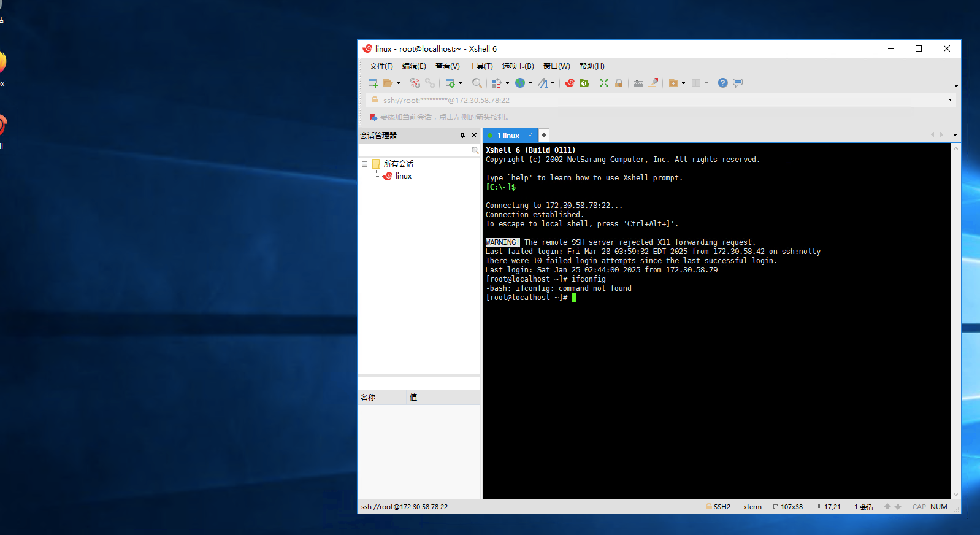Image resolution: width=980 pixels, height=535 pixels.
Task: Open the 文件(F) menu
Action: pyautogui.click(x=381, y=66)
